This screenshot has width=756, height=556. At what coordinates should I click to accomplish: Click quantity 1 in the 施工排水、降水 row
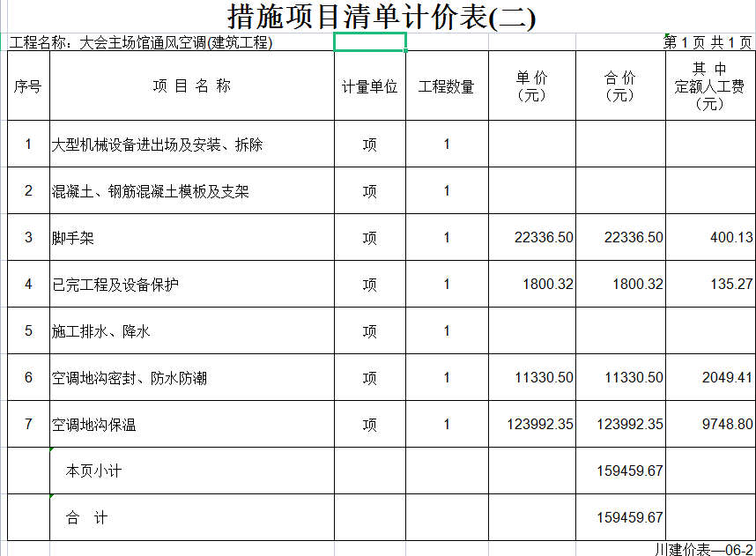[x=447, y=330]
